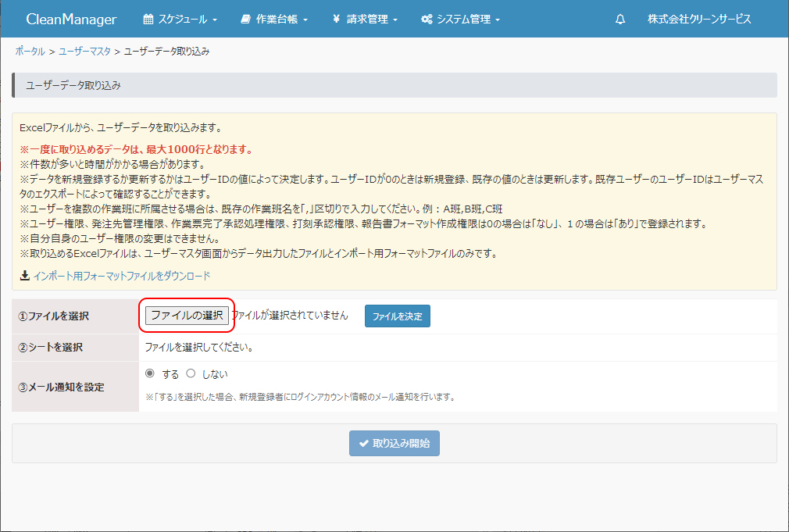Click the yen icon beside 請求管理
Screen dimensions: 789x532
pos(336,19)
